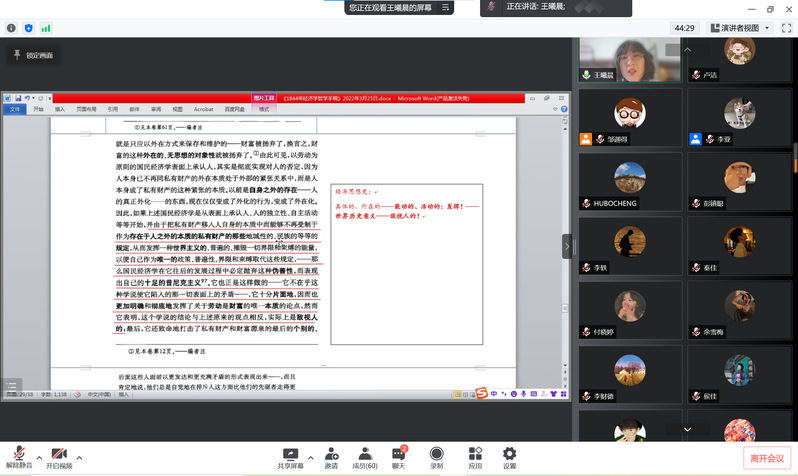
Task: Click the meeting info icon at top left
Action: click(10, 28)
